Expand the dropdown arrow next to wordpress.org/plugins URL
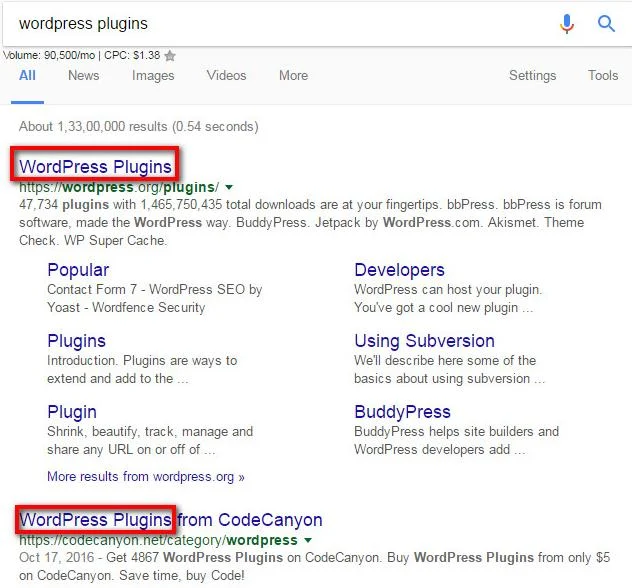 229,187
